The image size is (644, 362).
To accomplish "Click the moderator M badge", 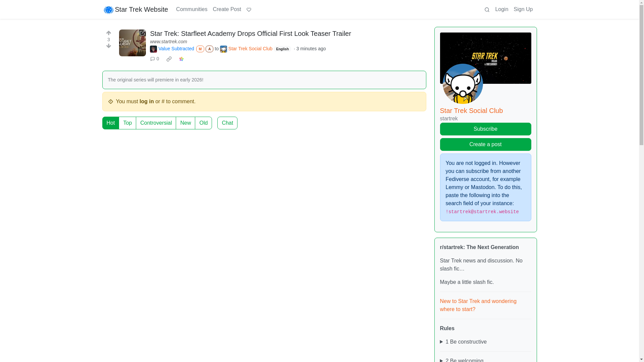I will (x=200, y=49).
